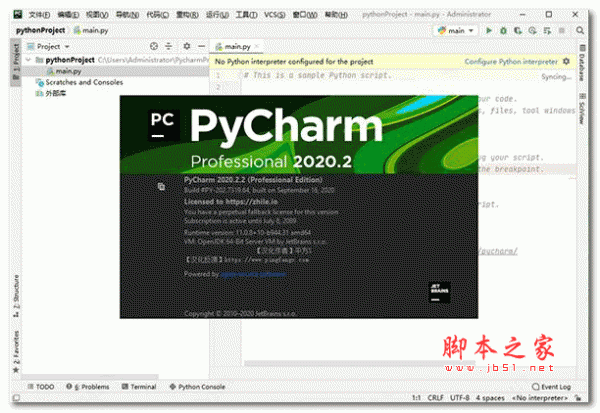600x413 pixels.
Task: Collapse all in the Project panel
Action: tap(169, 46)
